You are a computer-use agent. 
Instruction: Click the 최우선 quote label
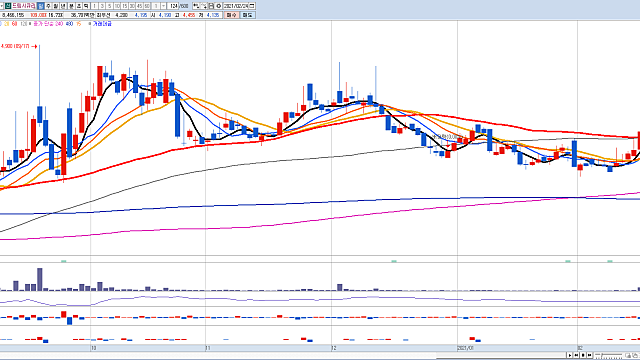(103, 15)
